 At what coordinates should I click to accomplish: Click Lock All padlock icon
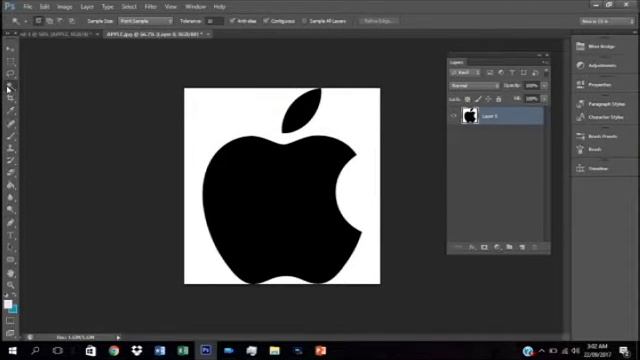[x=498, y=99]
